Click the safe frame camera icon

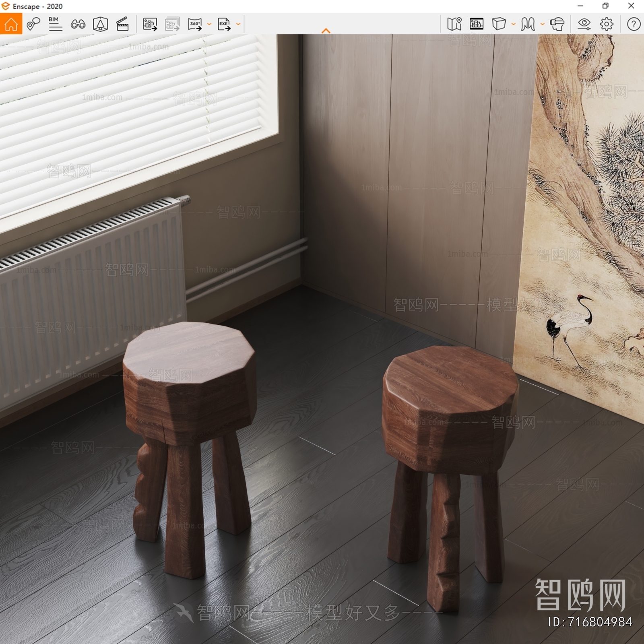(x=100, y=24)
